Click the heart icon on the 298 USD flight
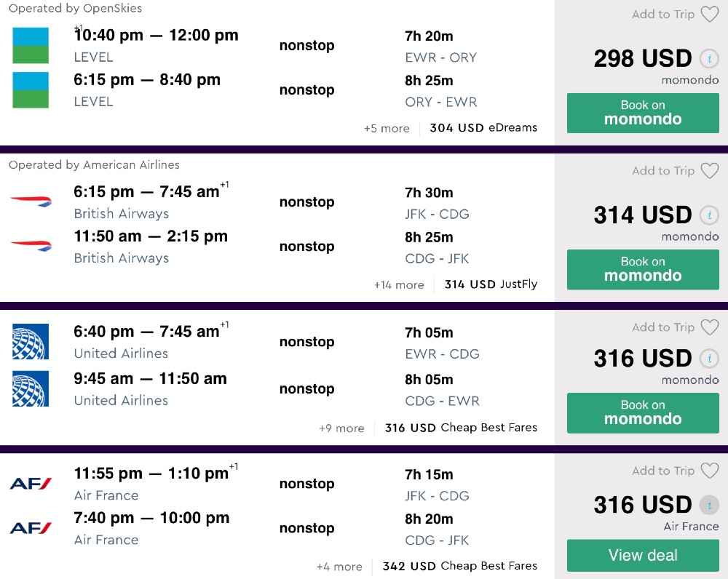The height and width of the screenshot is (579, 728). (709, 15)
